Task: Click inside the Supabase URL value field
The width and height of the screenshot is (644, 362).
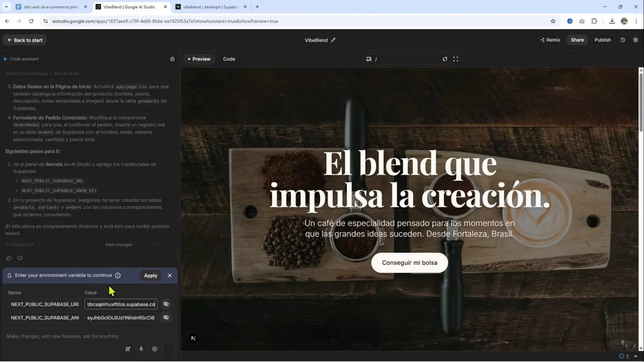Action: [120, 304]
